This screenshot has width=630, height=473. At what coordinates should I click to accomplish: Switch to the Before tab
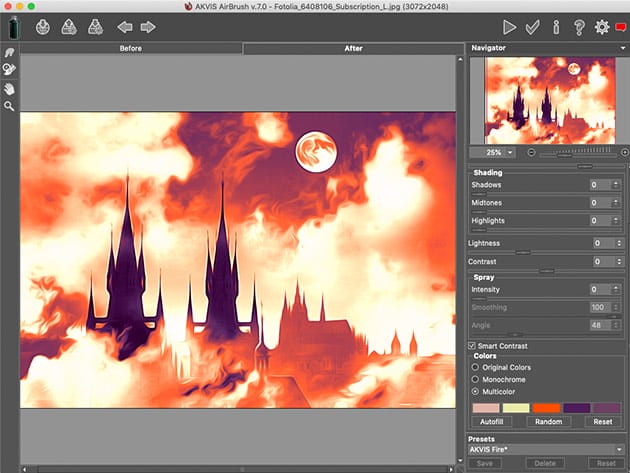(130, 48)
